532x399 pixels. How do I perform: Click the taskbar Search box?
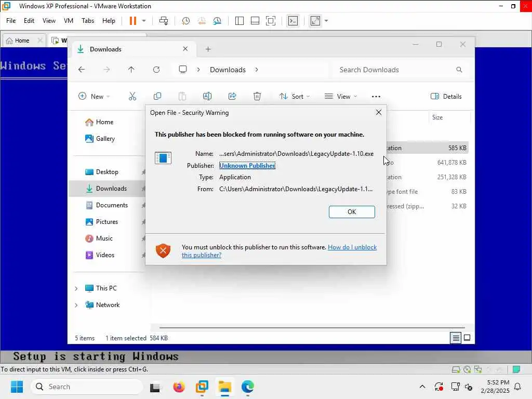(87, 387)
